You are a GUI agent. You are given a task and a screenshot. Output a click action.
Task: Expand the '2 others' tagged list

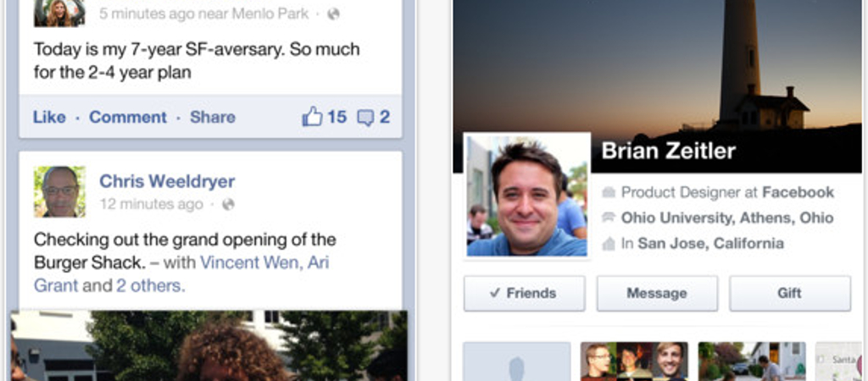[x=150, y=286]
